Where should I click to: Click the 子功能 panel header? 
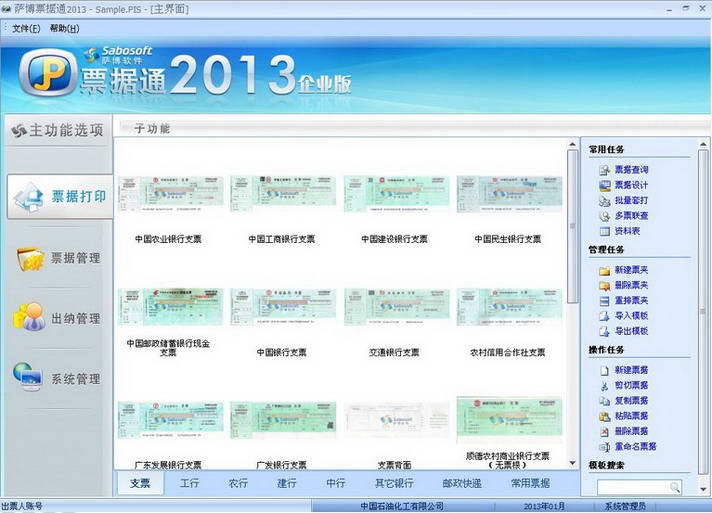152,129
